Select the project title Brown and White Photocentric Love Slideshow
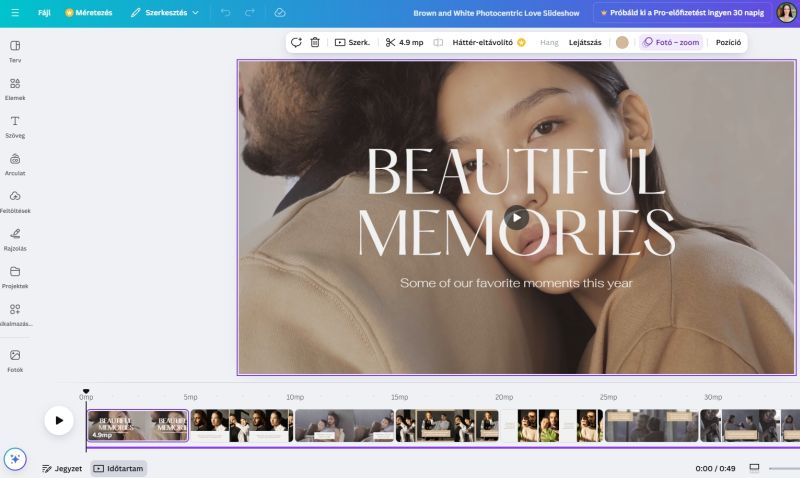This screenshot has width=800, height=478. coord(496,13)
